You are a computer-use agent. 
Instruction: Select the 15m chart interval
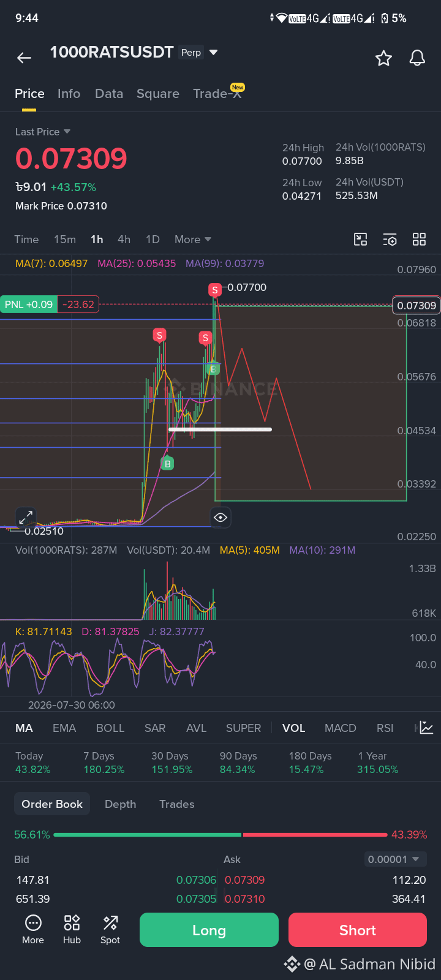65,239
